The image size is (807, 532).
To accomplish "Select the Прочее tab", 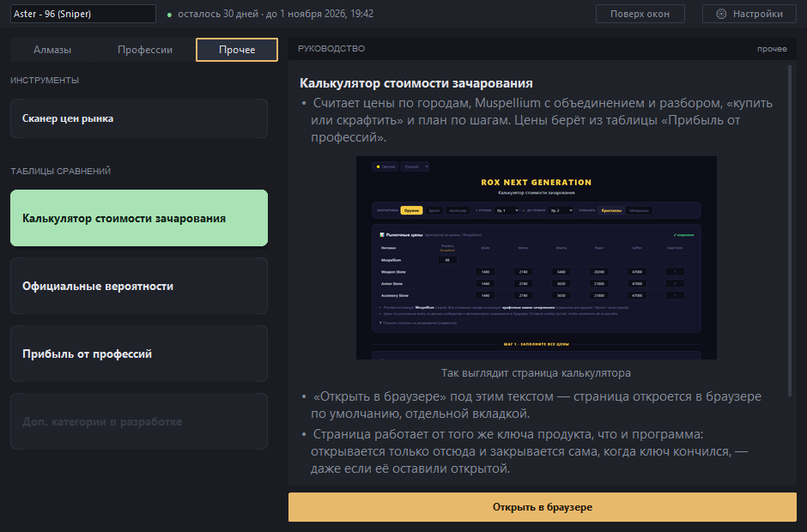I will (237, 50).
